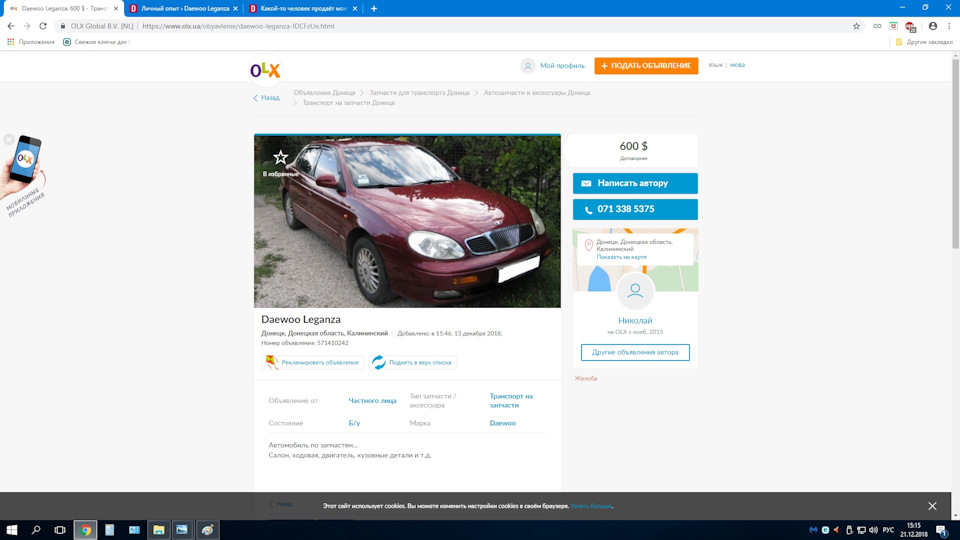The height and width of the screenshot is (540, 960).
Task: Bookmark this page with the star icon
Action: pyautogui.click(x=856, y=26)
